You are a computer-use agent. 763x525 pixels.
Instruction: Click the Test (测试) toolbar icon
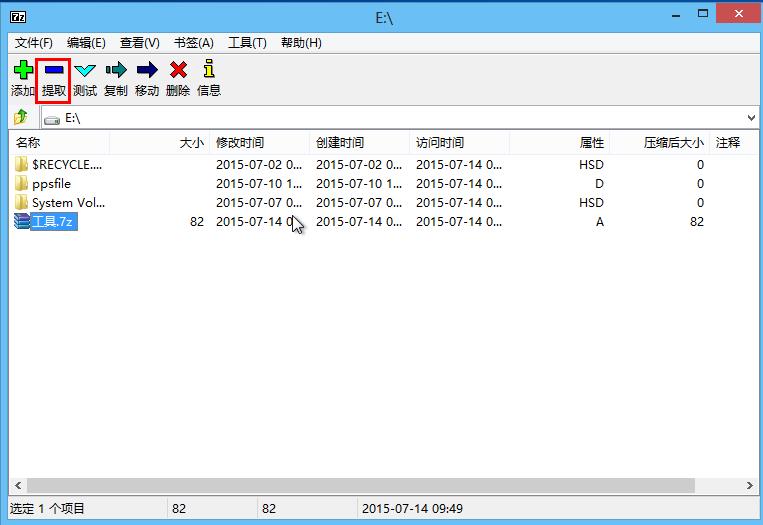tap(85, 70)
